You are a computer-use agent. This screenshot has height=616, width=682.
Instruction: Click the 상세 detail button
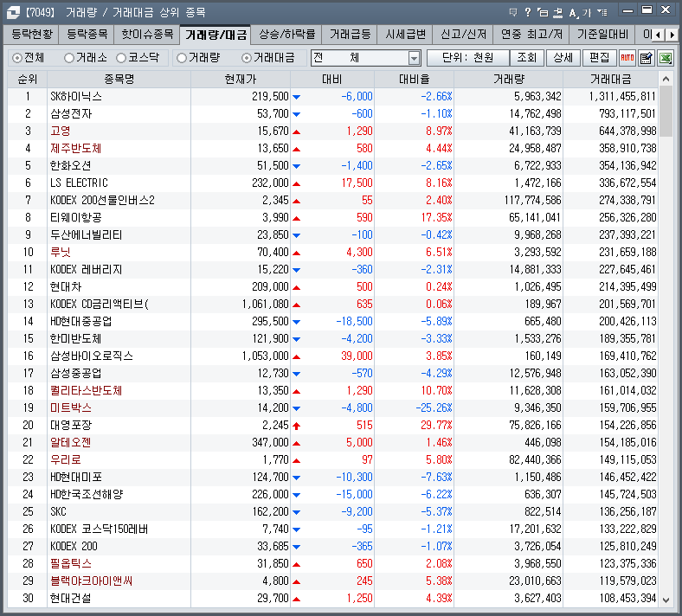coord(563,58)
